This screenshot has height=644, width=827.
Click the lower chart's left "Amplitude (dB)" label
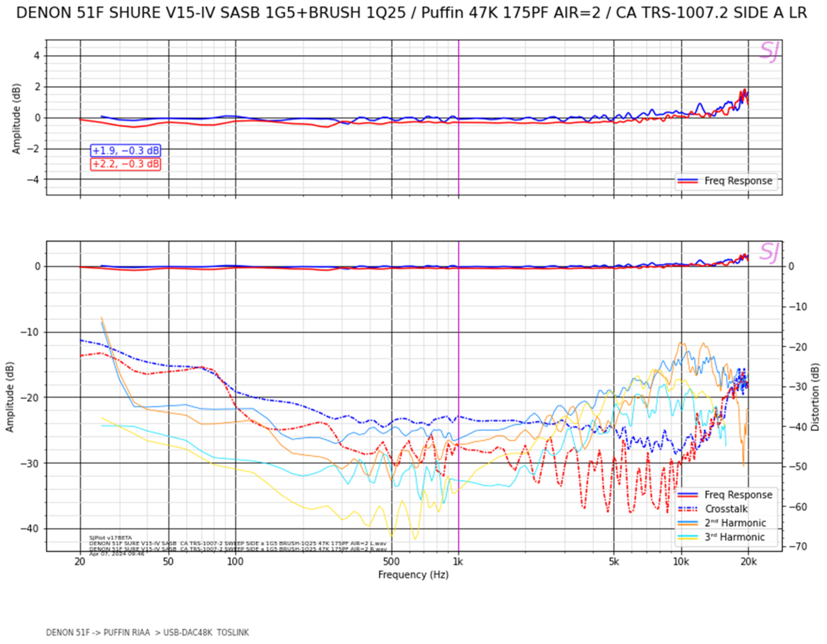[10, 397]
